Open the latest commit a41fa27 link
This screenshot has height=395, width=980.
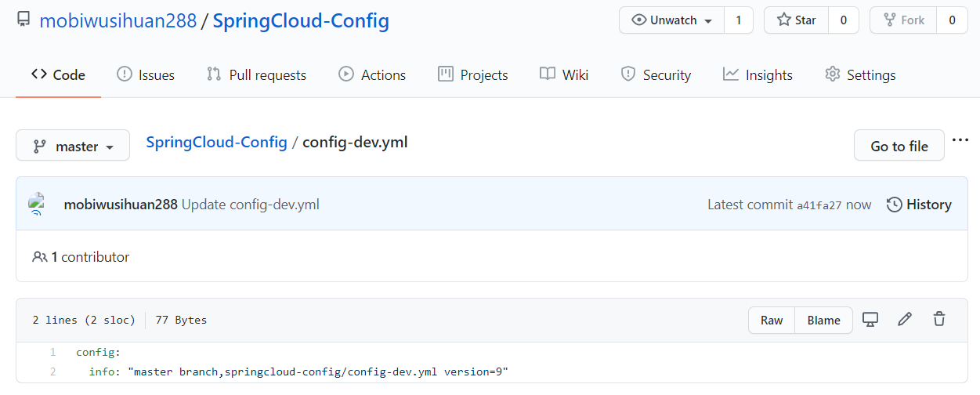819,205
